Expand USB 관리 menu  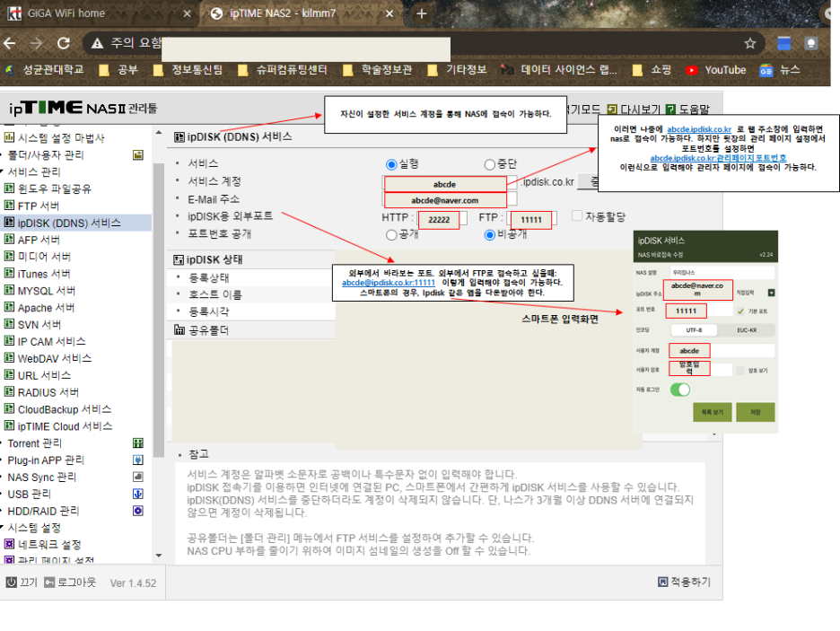pyautogui.click(x=29, y=494)
